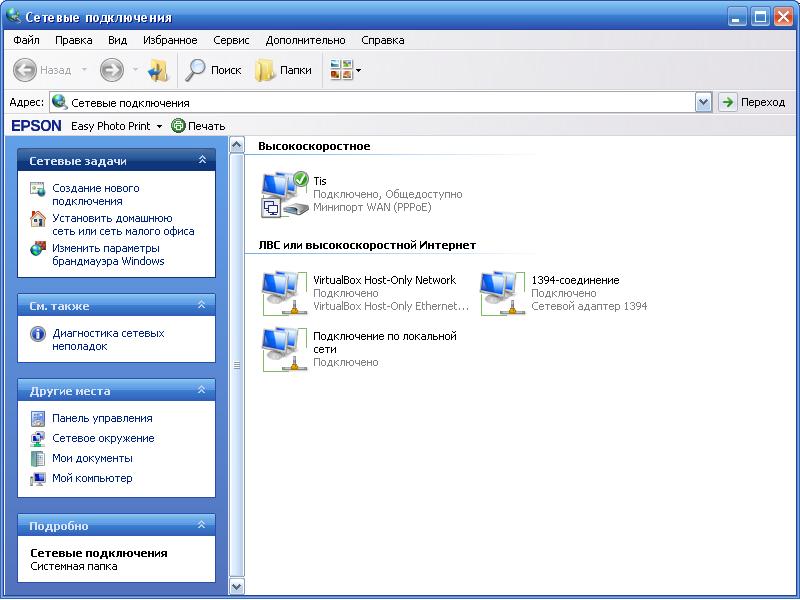Image resolution: width=800 pixels, height=600 pixels.
Task: Open the Правка menu
Action: pos(73,40)
